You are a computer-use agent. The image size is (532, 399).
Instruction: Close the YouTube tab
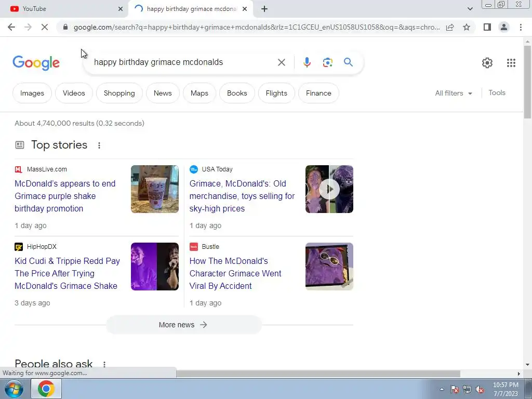[121, 9]
